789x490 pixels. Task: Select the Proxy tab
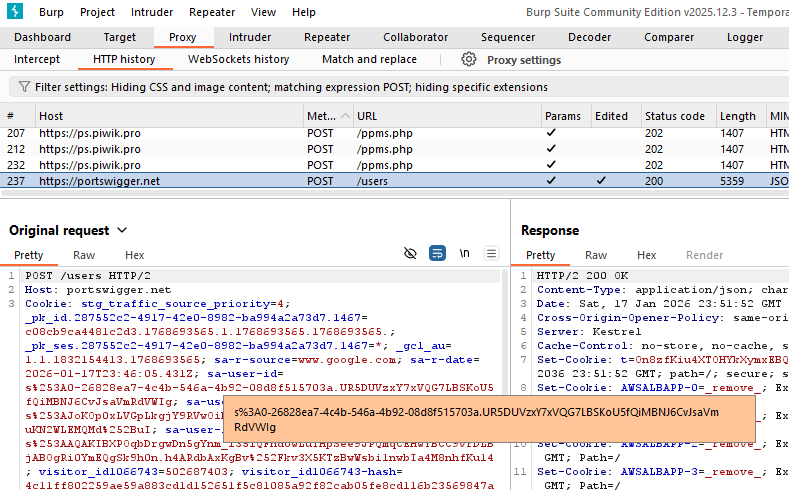[x=182, y=37]
